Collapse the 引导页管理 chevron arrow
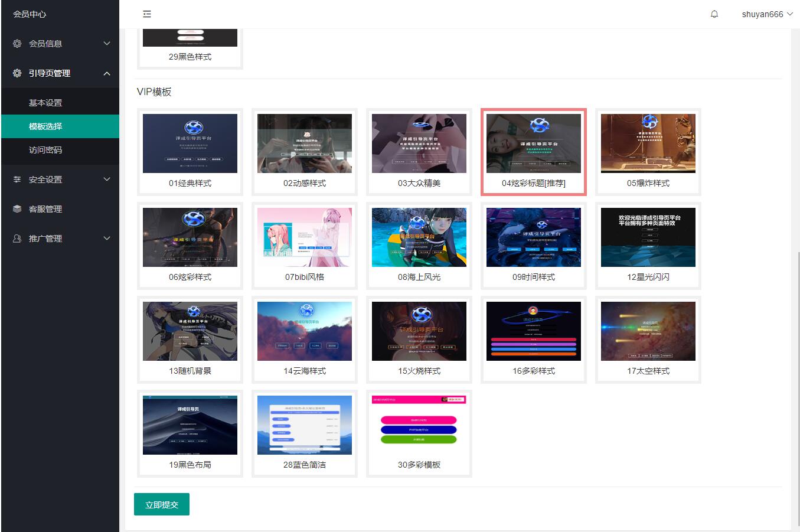Screen dimensions: 800x532 tap(107, 73)
